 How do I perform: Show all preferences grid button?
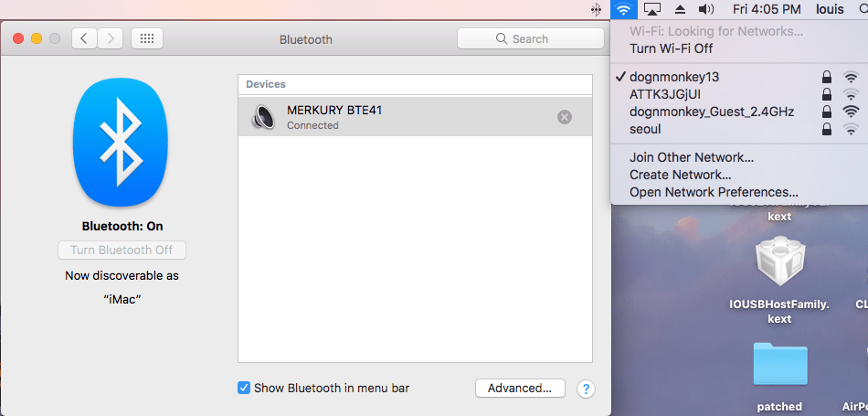(x=147, y=38)
